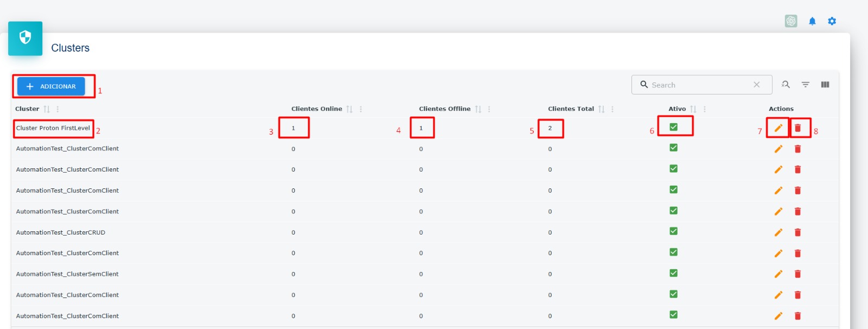Click the Clientes Offline header label

point(445,109)
